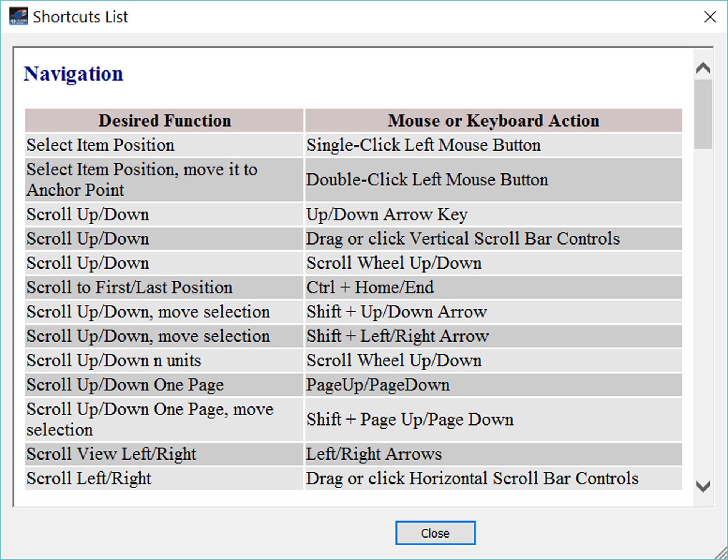
Task: Click 'Scroll Up/Down n units' cell
Action: click(164, 360)
